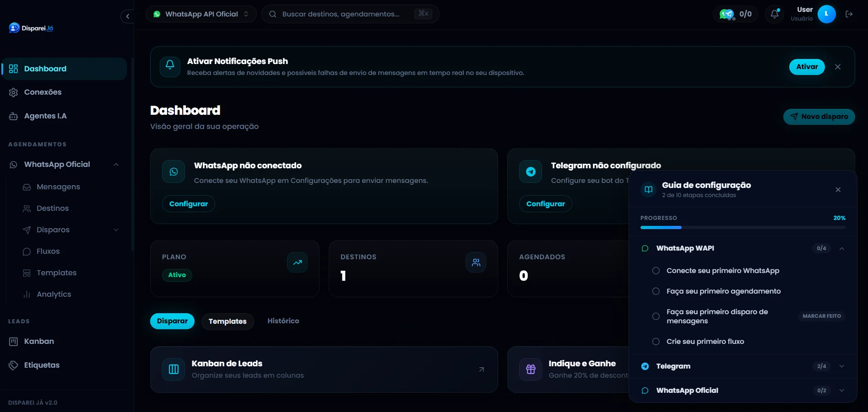Click the Ativo plan status badge
The width and height of the screenshot is (868, 412).
pos(177,275)
